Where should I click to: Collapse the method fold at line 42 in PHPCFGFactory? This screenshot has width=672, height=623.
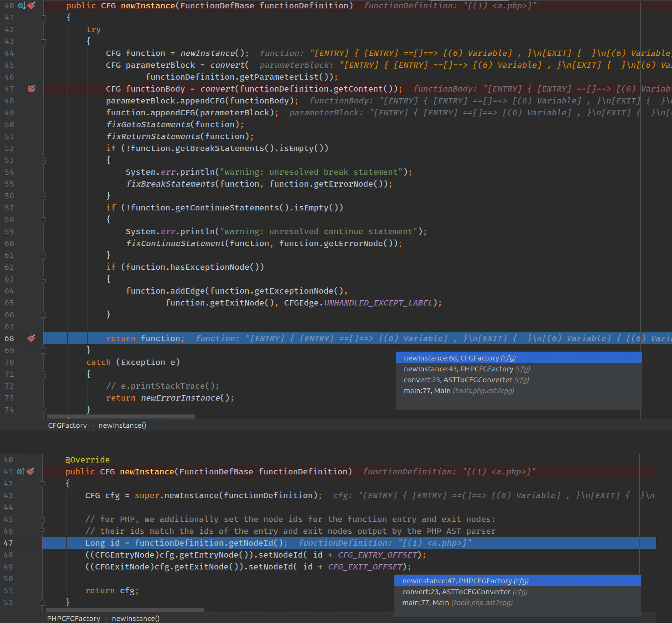point(42,484)
